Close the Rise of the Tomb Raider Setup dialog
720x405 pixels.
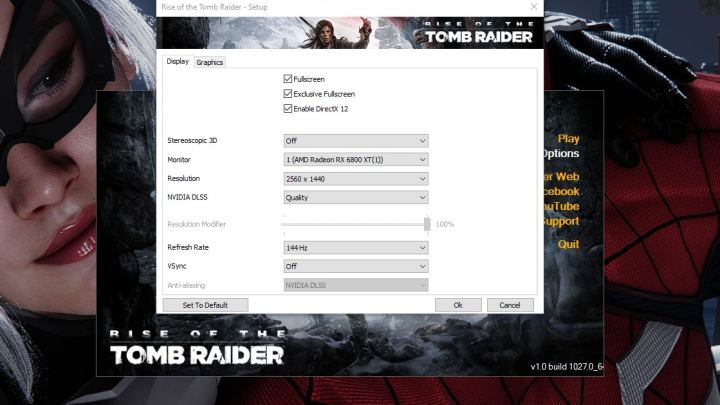click(x=534, y=6)
